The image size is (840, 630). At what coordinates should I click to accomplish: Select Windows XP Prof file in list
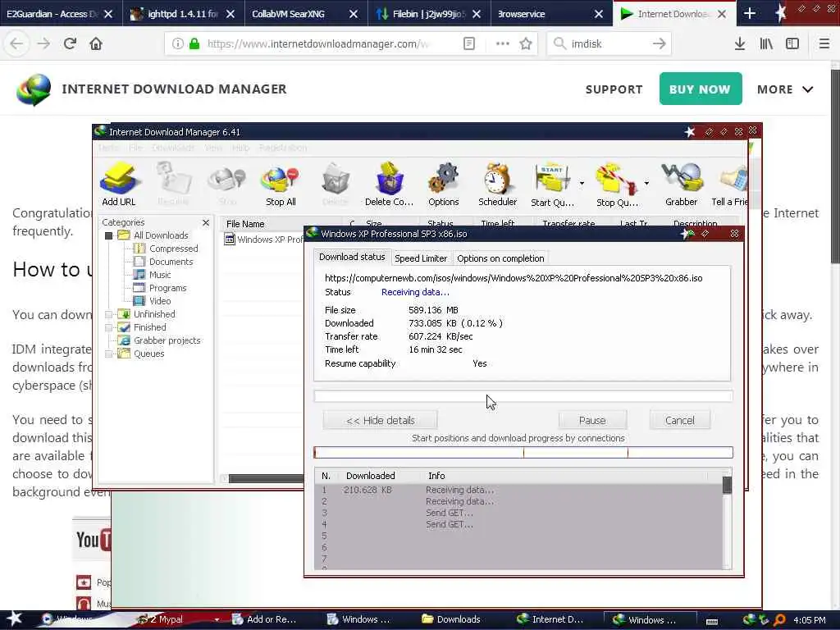pyautogui.click(x=263, y=240)
